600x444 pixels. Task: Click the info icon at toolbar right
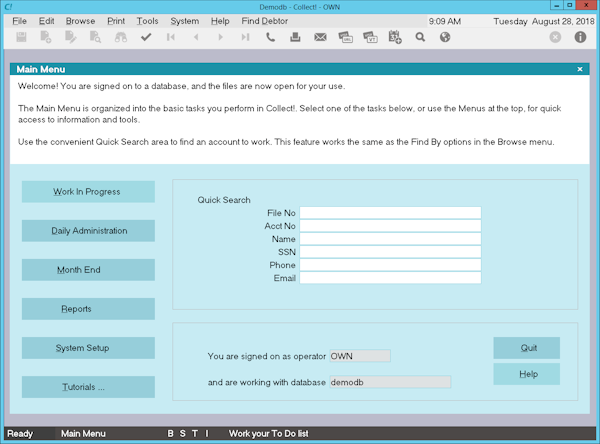[581, 38]
